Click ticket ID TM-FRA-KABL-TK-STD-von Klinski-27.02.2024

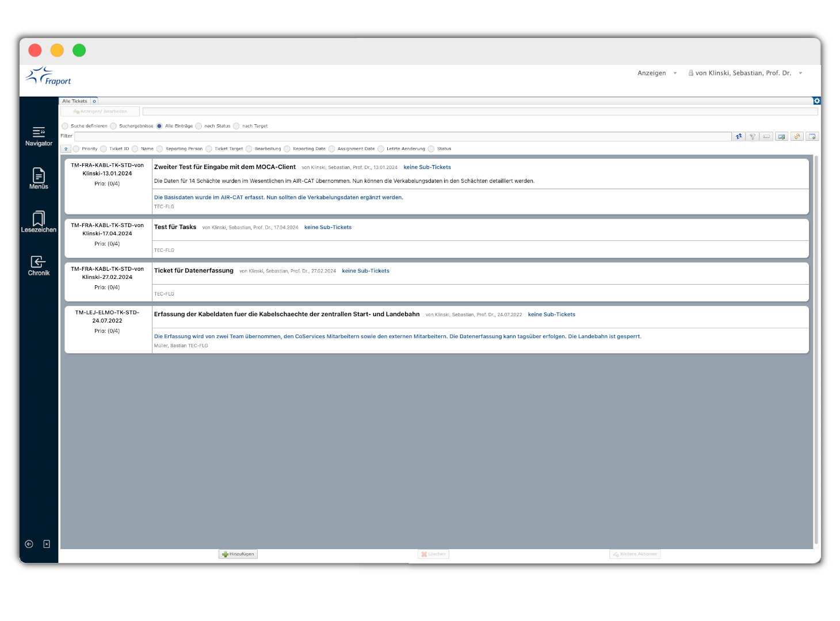tap(107, 273)
